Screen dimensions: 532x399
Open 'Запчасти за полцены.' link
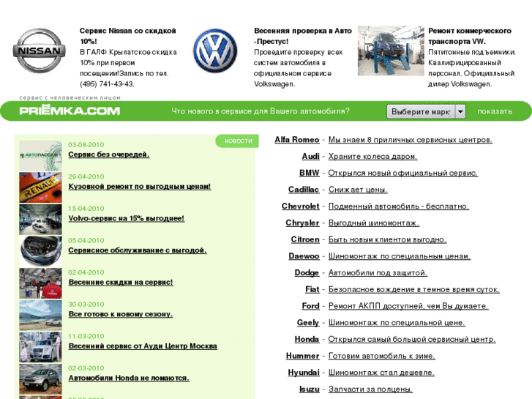pyautogui.click(x=370, y=389)
